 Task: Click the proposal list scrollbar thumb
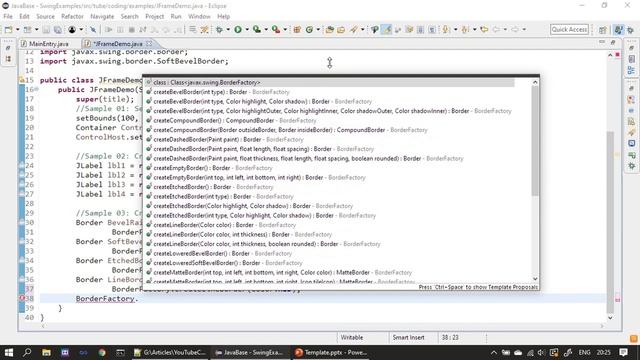point(535,141)
